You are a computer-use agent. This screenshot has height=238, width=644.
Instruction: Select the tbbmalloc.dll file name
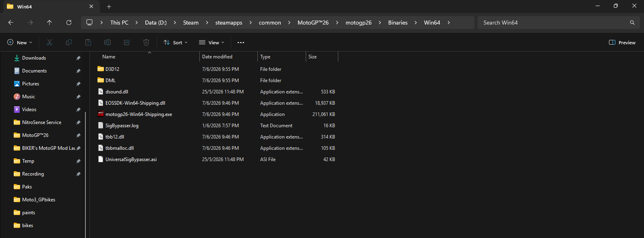[120, 148]
